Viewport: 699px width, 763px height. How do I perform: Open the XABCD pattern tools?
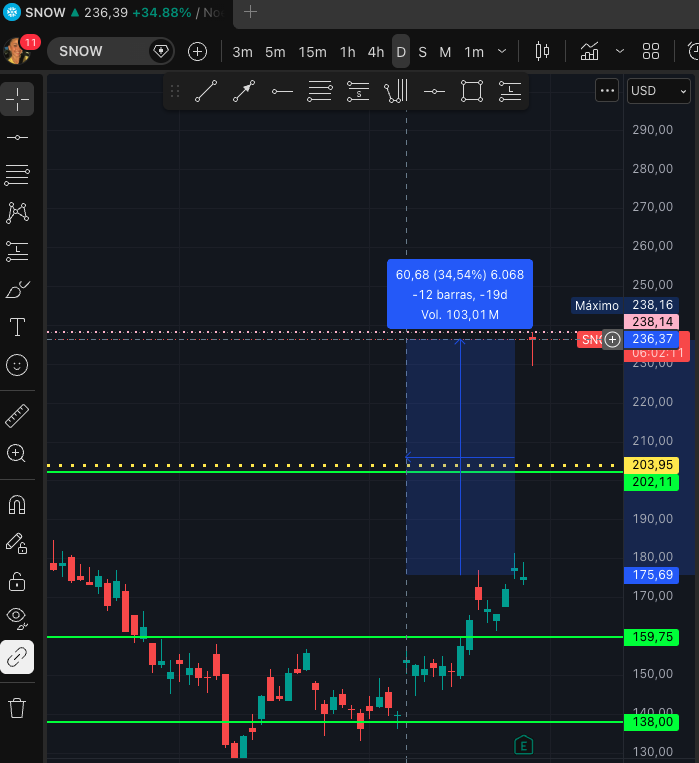[x=17, y=213]
